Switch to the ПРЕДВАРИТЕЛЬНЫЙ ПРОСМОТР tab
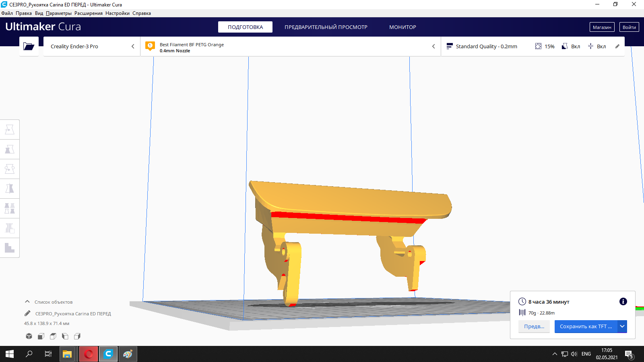Image resolution: width=644 pixels, height=362 pixels. [x=326, y=27]
